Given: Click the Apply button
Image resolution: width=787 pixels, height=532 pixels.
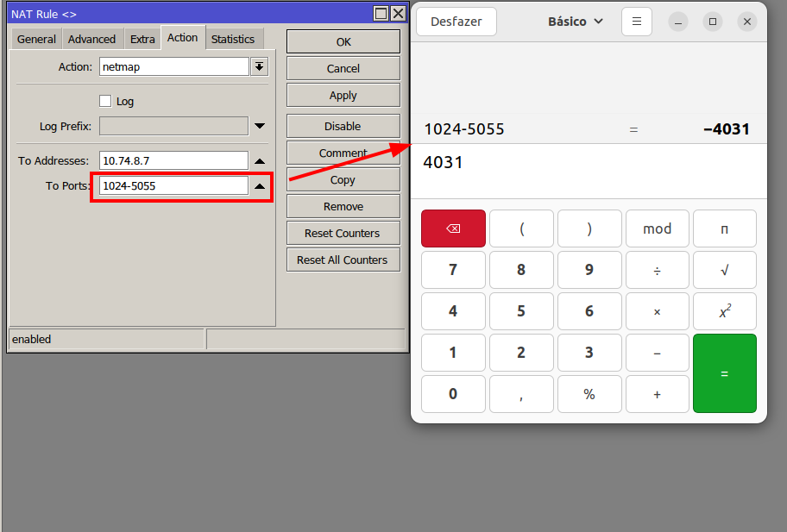Looking at the screenshot, I should [x=343, y=95].
